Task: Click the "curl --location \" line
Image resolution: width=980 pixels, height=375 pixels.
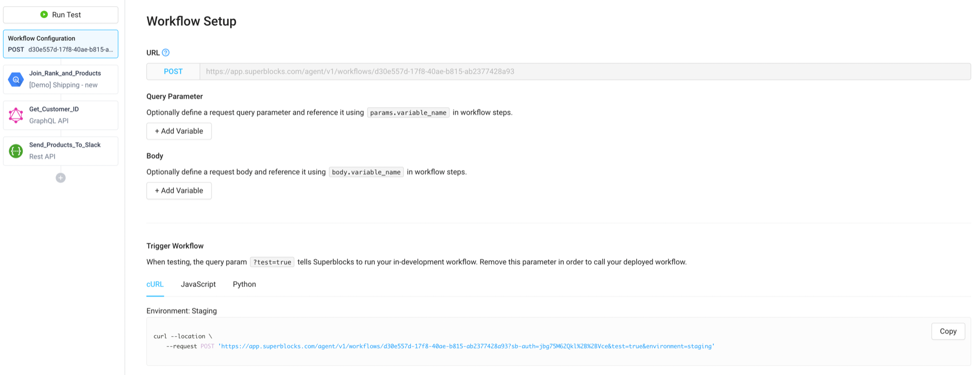Action: point(183,336)
